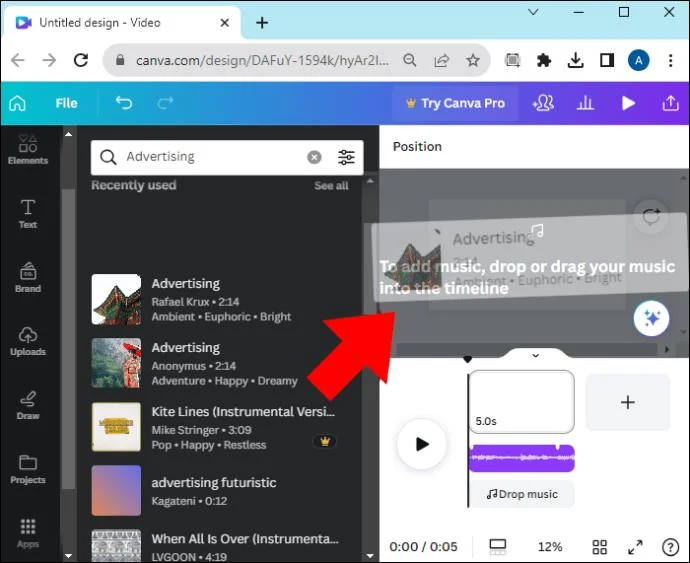The image size is (690, 563).
Task: Select the purple audio track clip
Action: [521, 458]
